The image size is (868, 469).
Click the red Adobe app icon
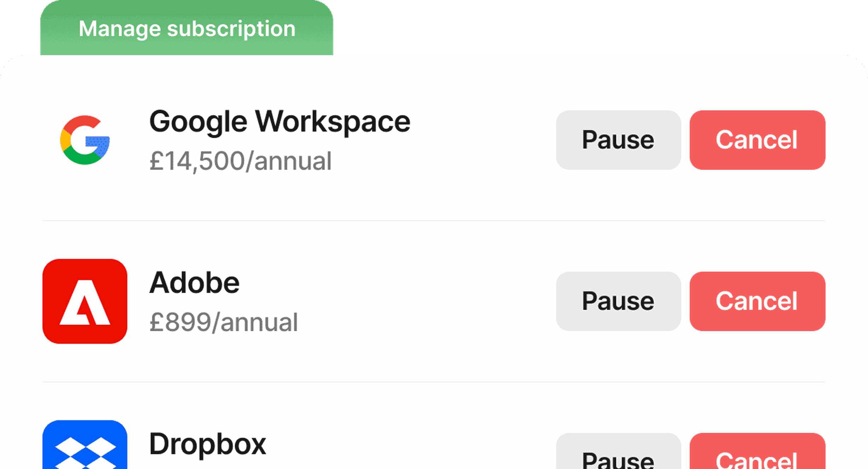[x=85, y=301]
